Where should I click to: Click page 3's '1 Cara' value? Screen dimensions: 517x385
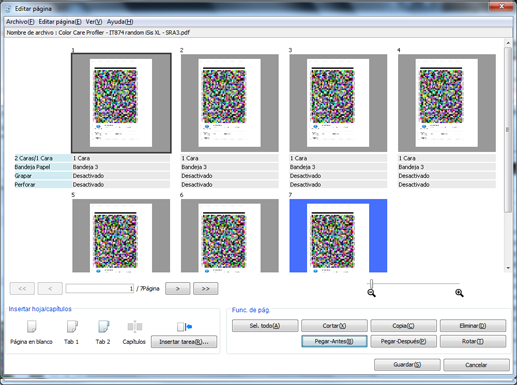[x=338, y=158]
